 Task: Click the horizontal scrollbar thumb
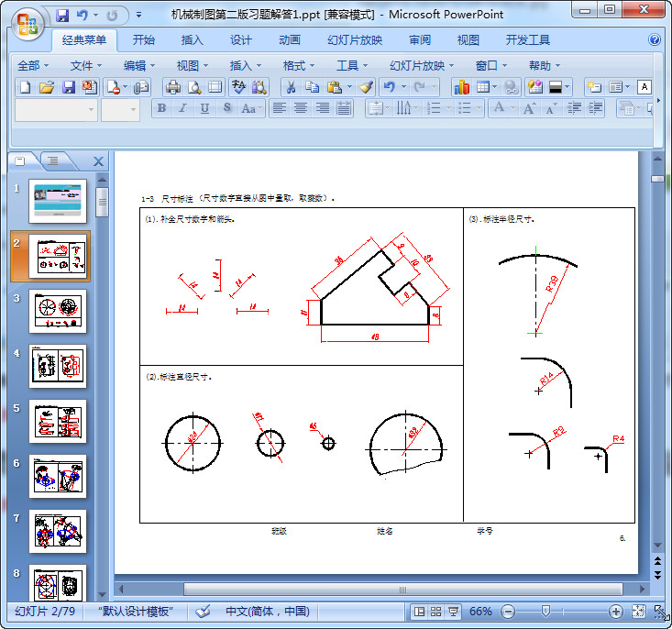point(402,590)
